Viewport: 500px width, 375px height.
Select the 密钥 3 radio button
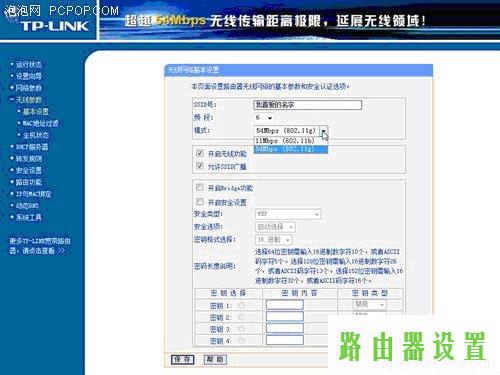[x=241, y=329]
